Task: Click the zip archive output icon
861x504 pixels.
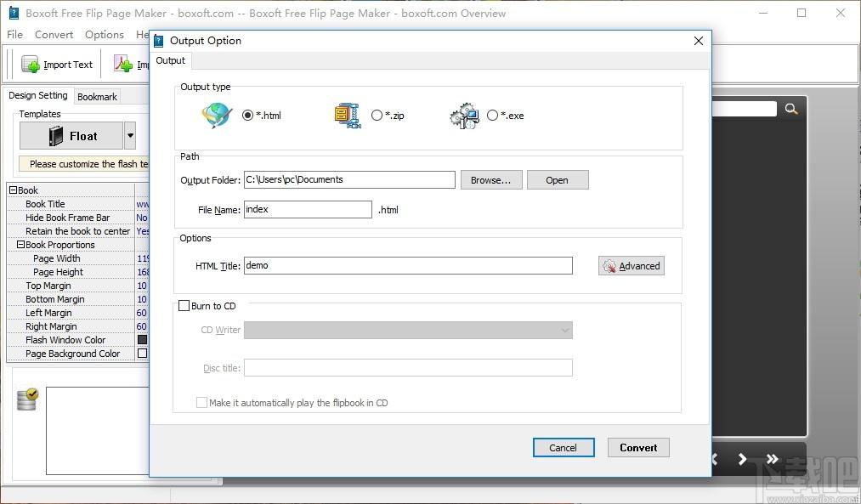Action: coord(348,116)
